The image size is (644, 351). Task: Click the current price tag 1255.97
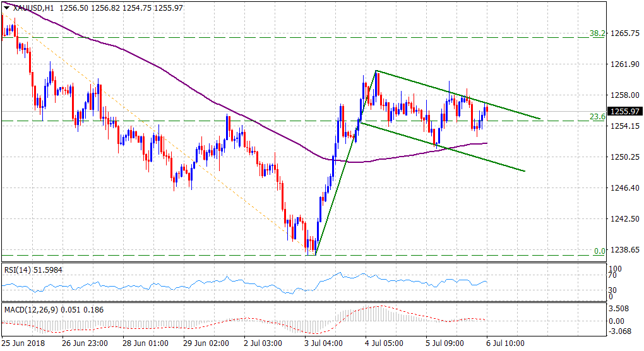click(x=624, y=111)
